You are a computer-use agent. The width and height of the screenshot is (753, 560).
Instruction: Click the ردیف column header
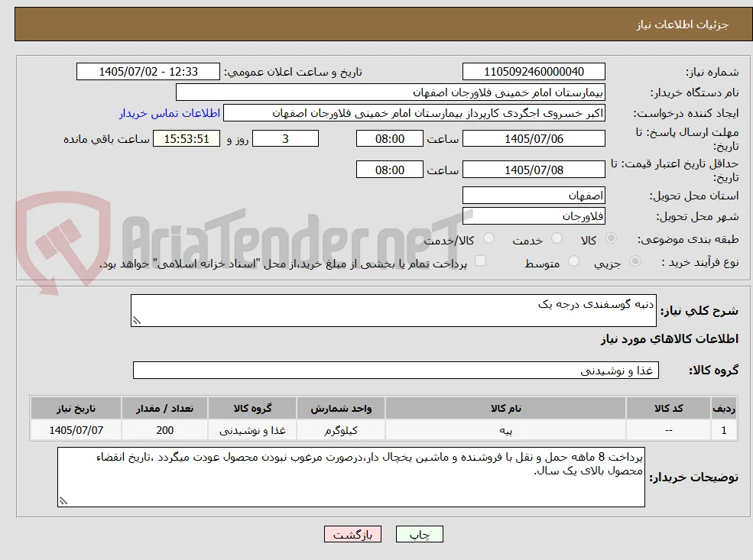(x=723, y=409)
